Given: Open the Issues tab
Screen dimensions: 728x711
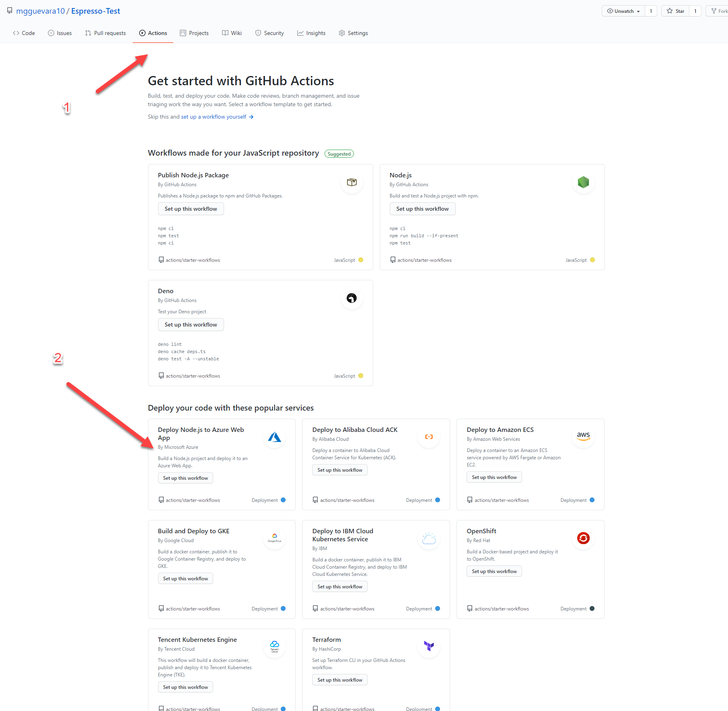Looking at the screenshot, I should [60, 33].
